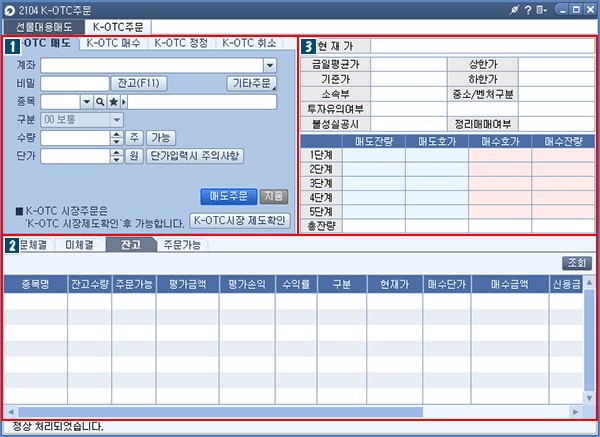
Task: Click the vertical scrollbar down arrow
Action: pos(589,398)
